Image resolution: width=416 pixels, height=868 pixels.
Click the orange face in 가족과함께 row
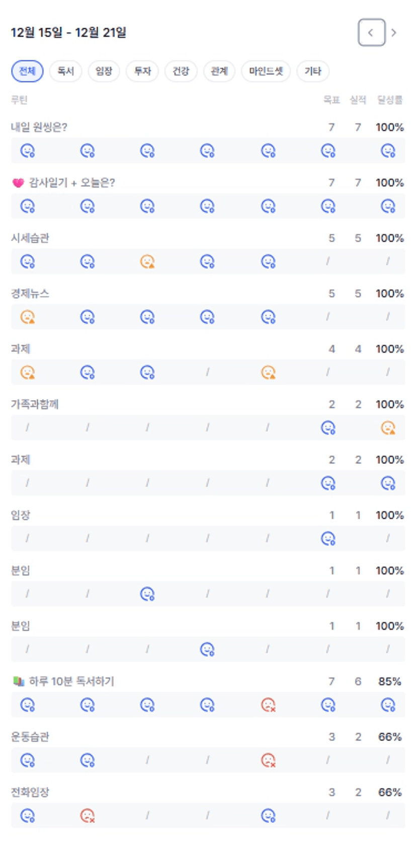tap(388, 428)
